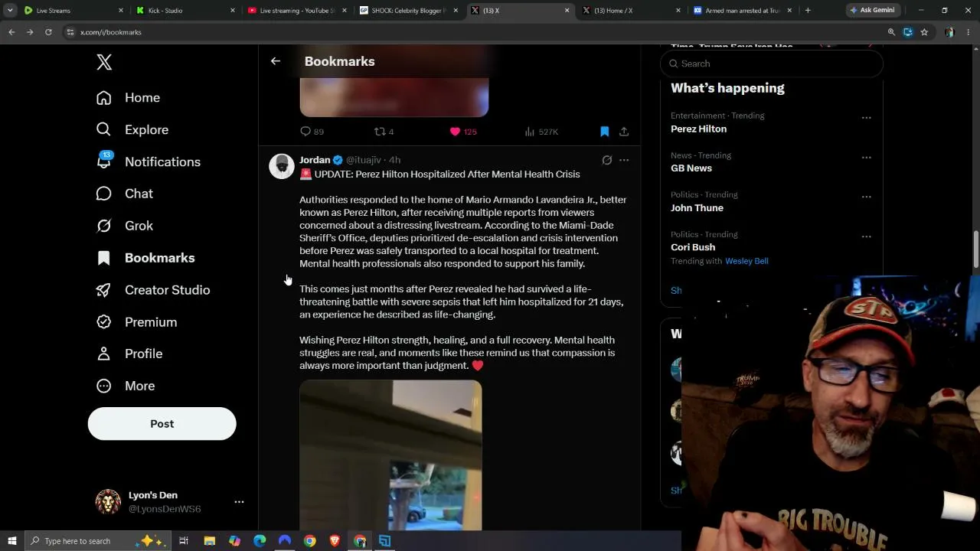Viewport: 980px width, 551px height.
Task: Open Jordan's profile name link
Action: [315, 160]
